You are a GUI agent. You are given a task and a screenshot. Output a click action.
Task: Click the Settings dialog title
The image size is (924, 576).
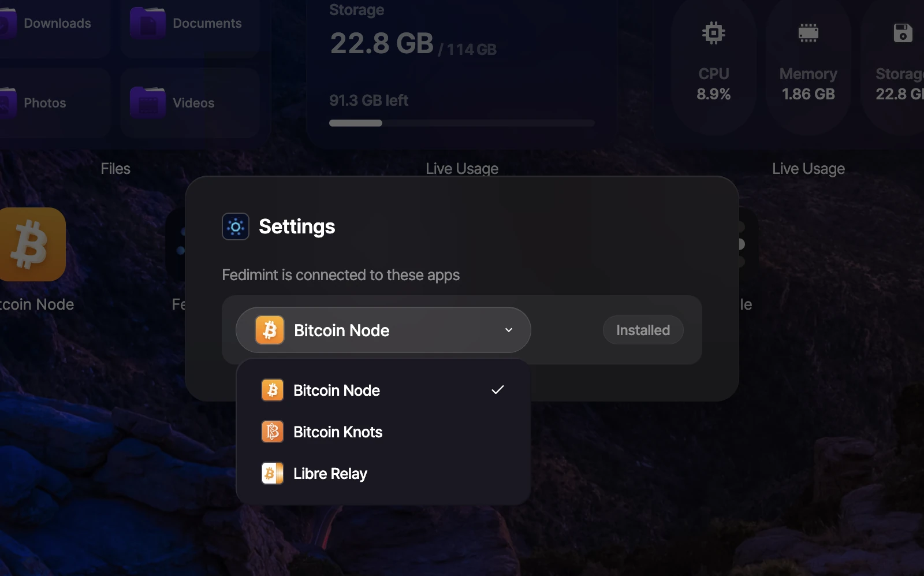(297, 226)
